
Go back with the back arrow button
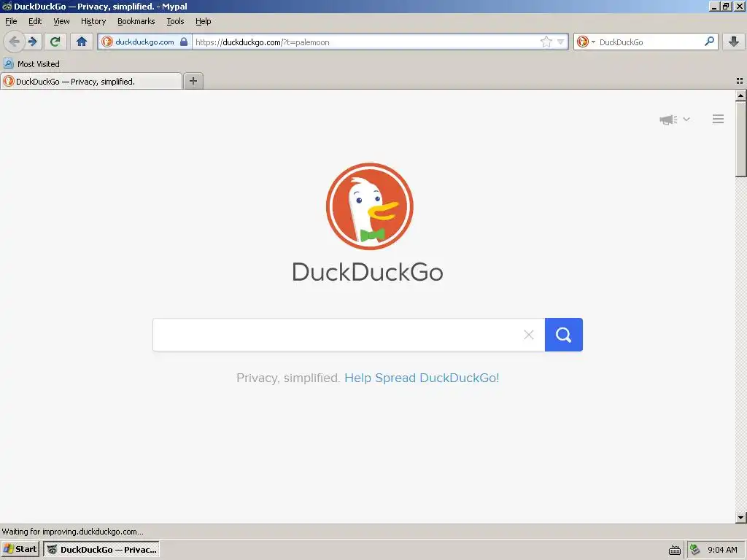pos(14,42)
